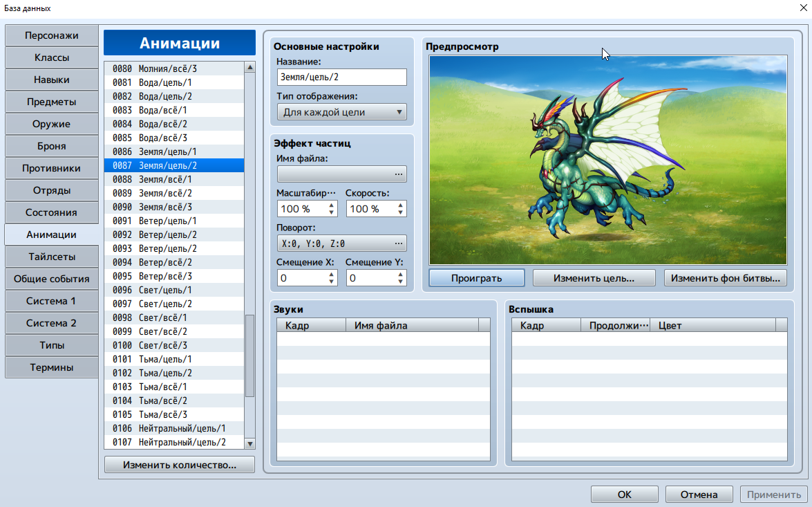Select animation 0096 Свет/цель/1
The image size is (812, 507).
click(x=174, y=290)
